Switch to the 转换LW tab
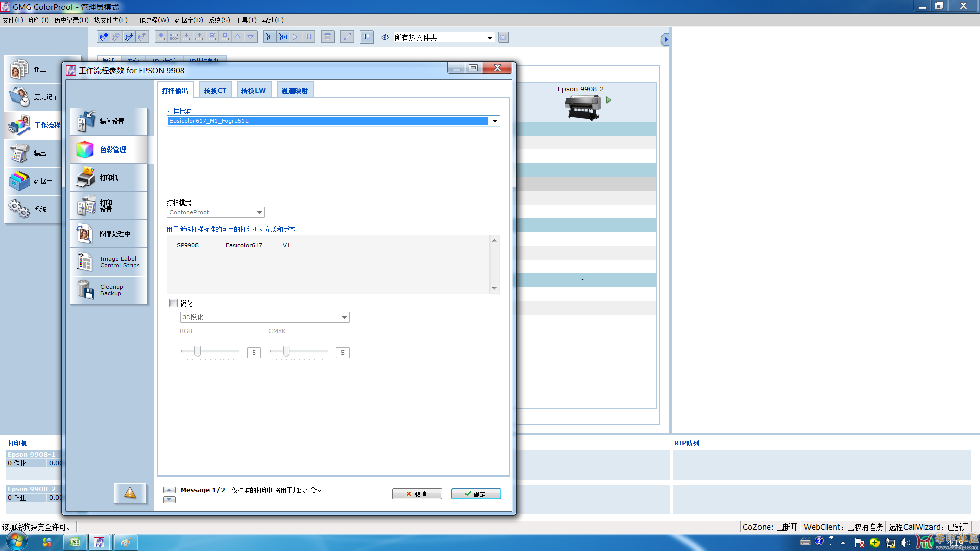Screen dimensions: 980x551 coord(254,90)
